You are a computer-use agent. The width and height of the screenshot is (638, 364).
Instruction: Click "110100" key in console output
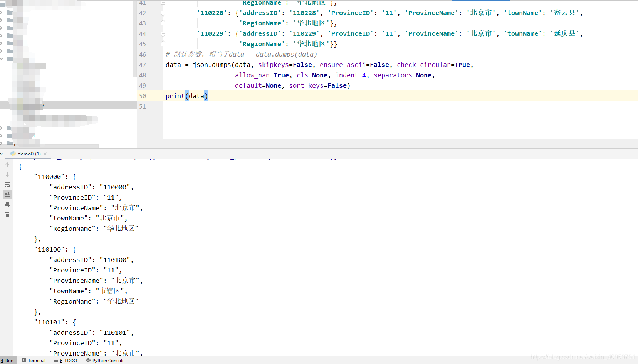coord(49,249)
